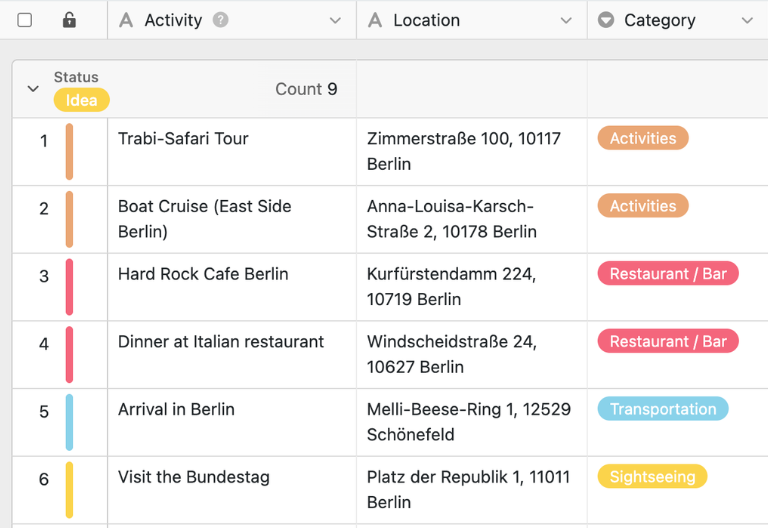Open the Category column dropdown arrow
768x528 pixels.
(747, 21)
